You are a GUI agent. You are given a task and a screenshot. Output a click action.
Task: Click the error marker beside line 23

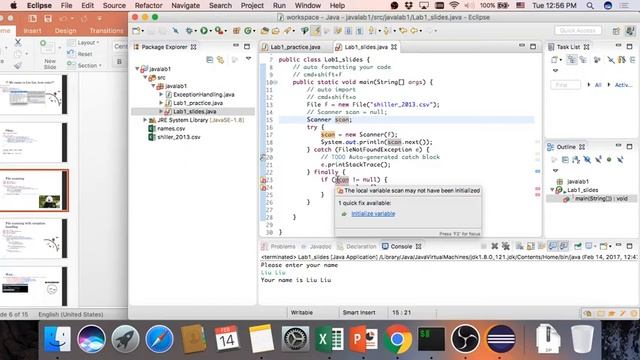[263, 180]
